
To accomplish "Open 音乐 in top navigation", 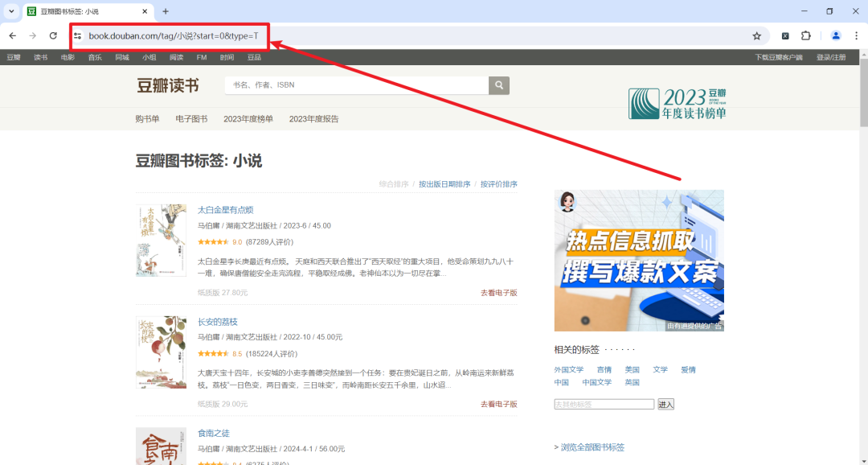I will tap(95, 57).
